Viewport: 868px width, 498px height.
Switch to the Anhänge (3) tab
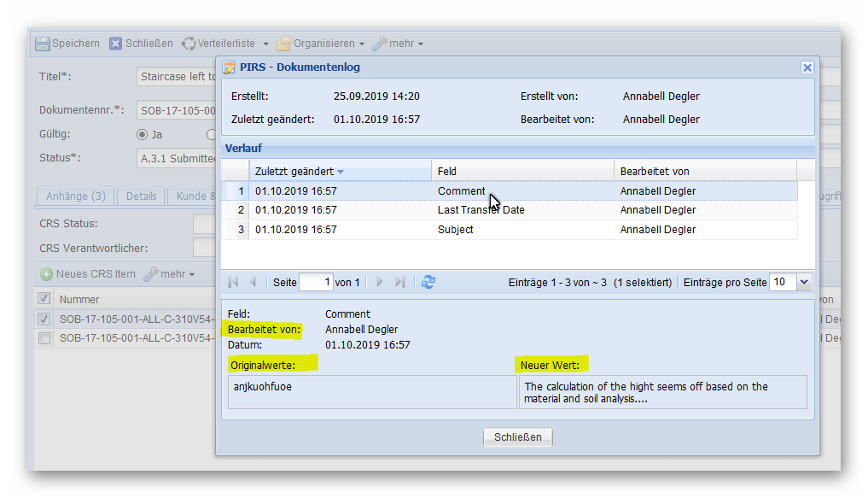click(76, 196)
